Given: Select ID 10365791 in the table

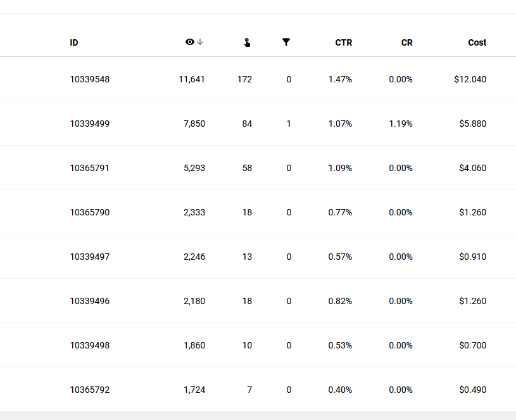Looking at the screenshot, I should click(89, 168).
